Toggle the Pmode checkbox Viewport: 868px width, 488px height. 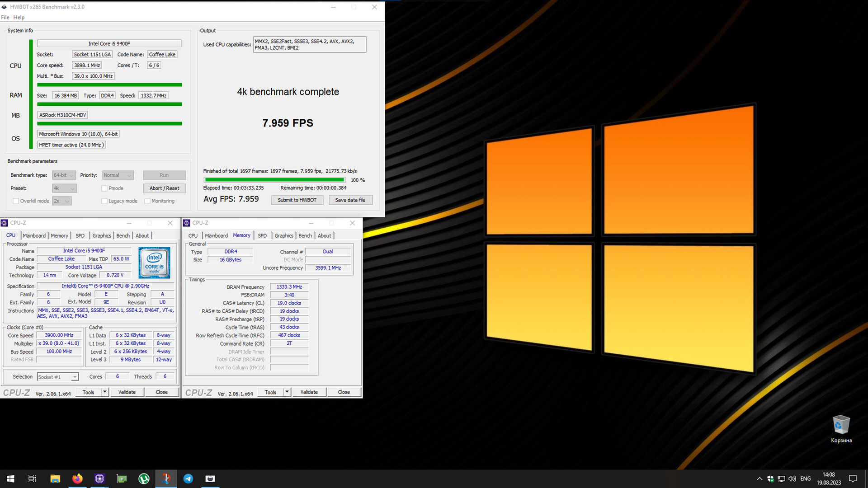click(x=104, y=188)
